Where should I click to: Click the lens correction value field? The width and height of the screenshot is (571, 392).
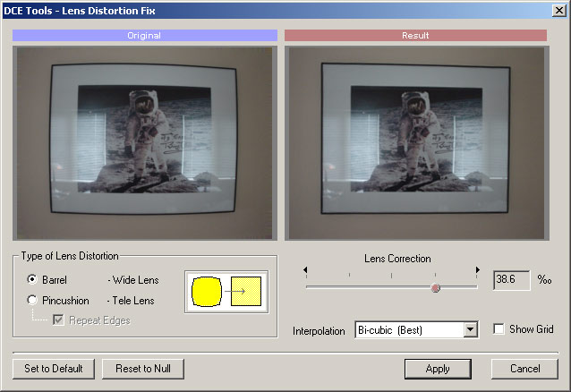click(512, 280)
